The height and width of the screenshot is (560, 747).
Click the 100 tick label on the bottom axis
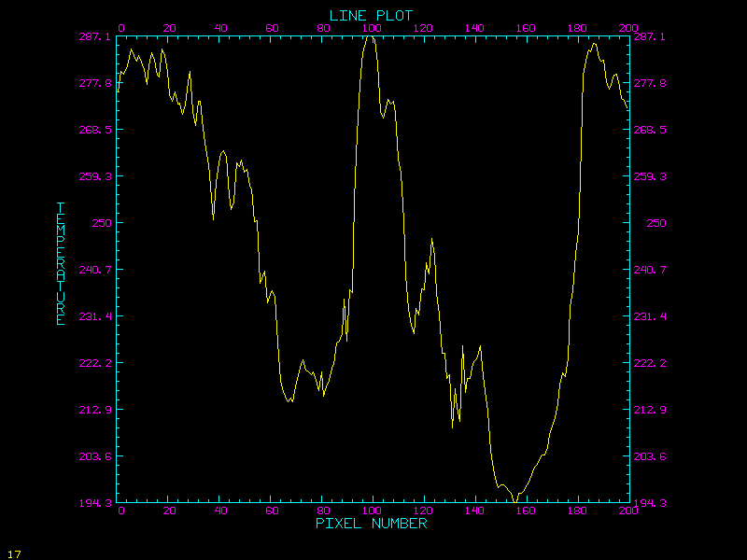click(x=372, y=511)
